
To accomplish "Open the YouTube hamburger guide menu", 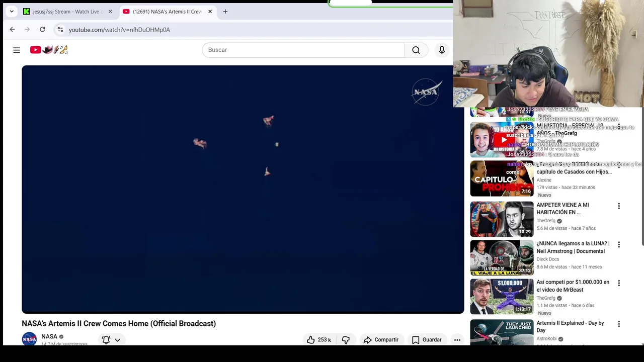I will 17,50.
